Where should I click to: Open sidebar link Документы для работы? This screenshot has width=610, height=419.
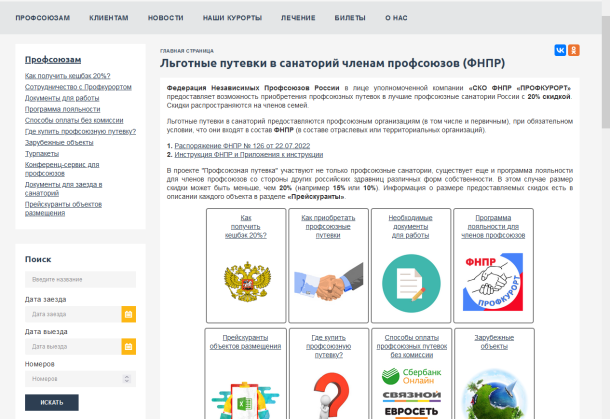[62, 98]
